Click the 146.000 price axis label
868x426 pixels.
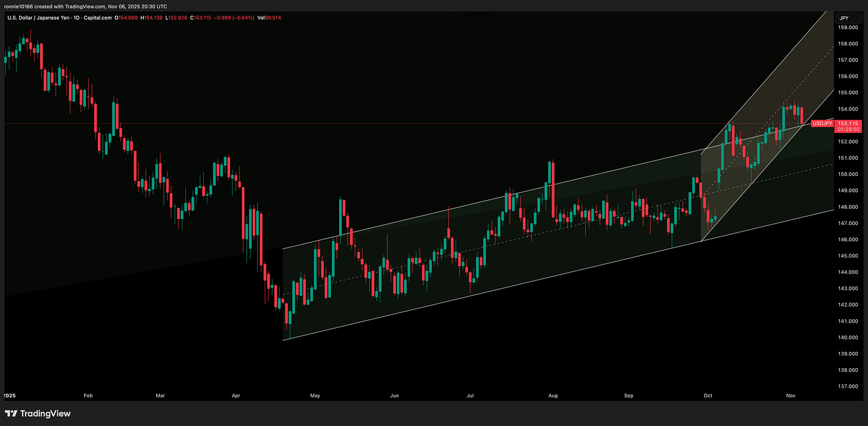click(848, 240)
